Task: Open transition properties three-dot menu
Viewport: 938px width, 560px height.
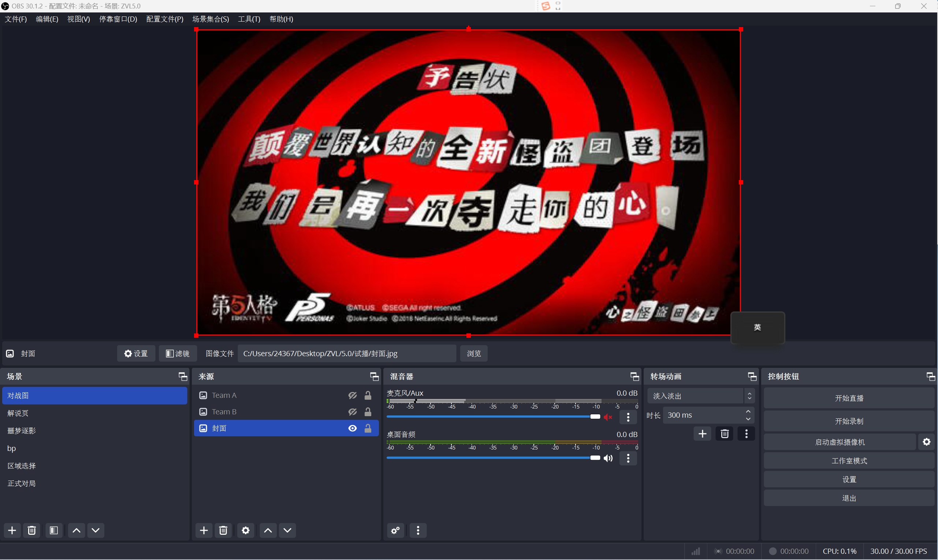Action: coord(746,434)
